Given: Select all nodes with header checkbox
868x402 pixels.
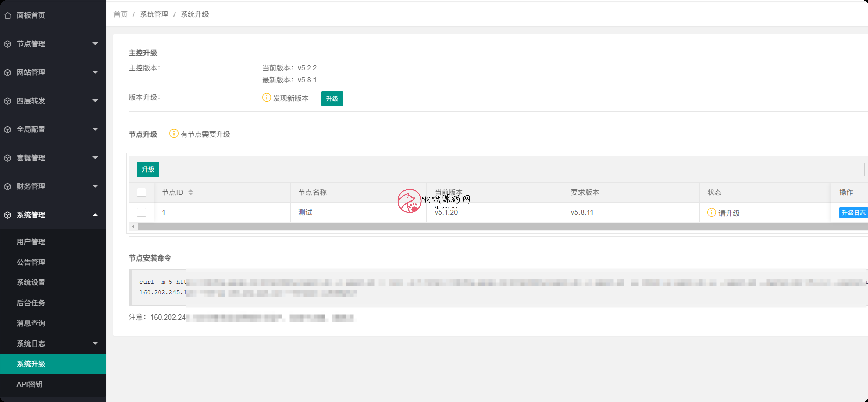Looking at the screenshot, I should coord(141,192).
